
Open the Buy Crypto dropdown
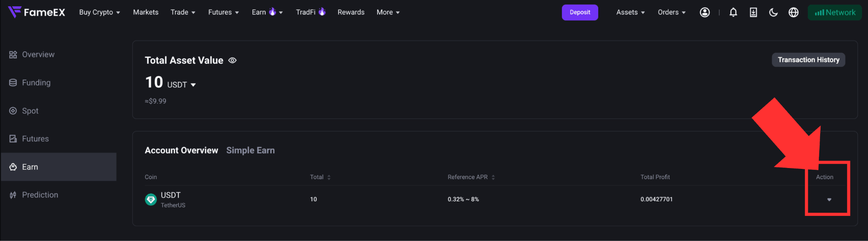[x=100, y=12]
